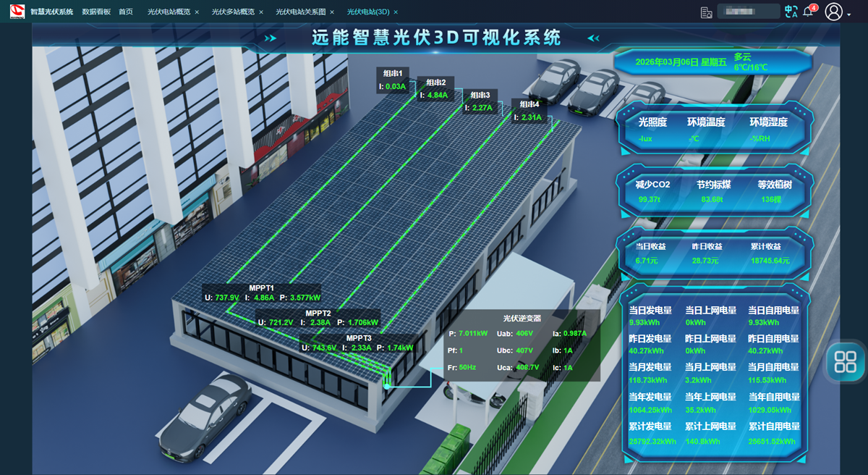This screenshot has width=868, height=475.
Task: Go to the 首页 tab
Action: coord(126,12)
